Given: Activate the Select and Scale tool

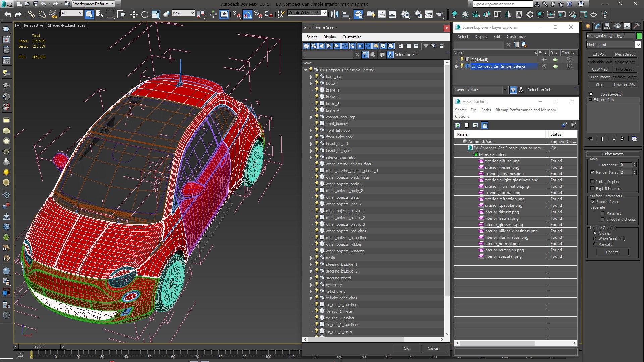Looking at the screenshot, I should (x=155, y=14).
